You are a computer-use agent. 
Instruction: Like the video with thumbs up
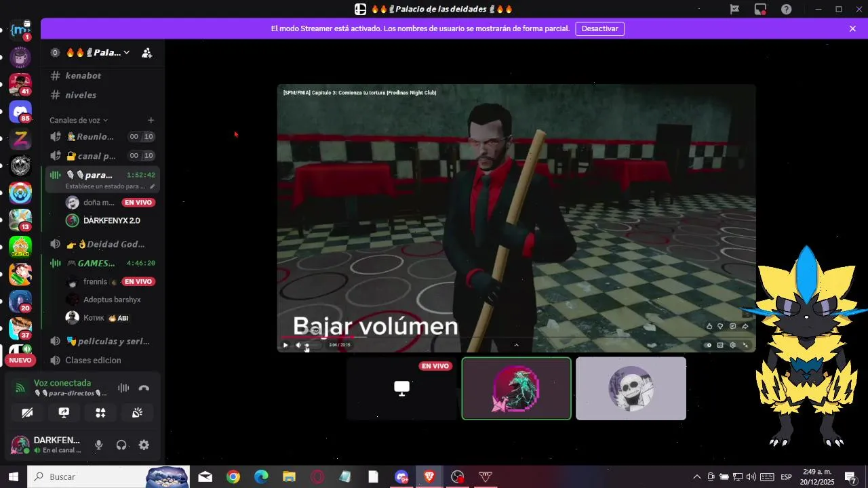(709, 326)
